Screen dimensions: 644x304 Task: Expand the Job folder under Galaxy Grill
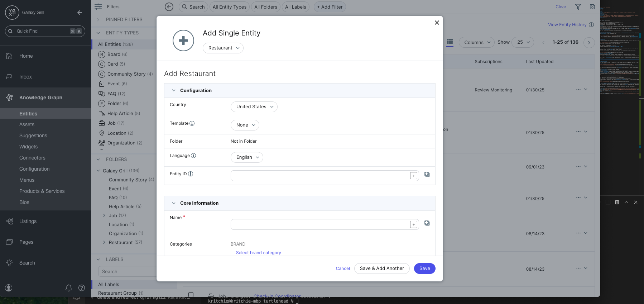[x=104, y=216]
